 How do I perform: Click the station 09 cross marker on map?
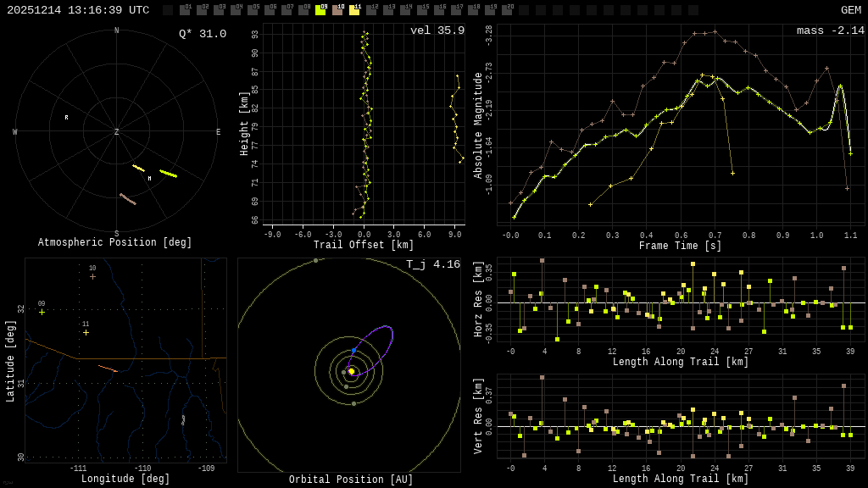pyautogui.click(x=42, y=312)
